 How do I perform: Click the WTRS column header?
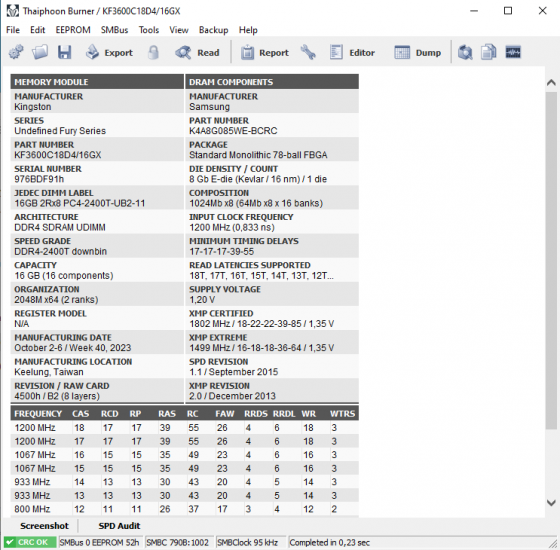342,414
